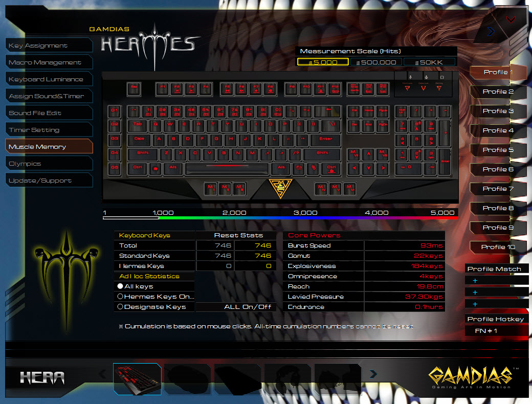Viewport: 532px width, 404px height.
Task: Click the up arrow key on keyboard image
Action: coord(368,154)
